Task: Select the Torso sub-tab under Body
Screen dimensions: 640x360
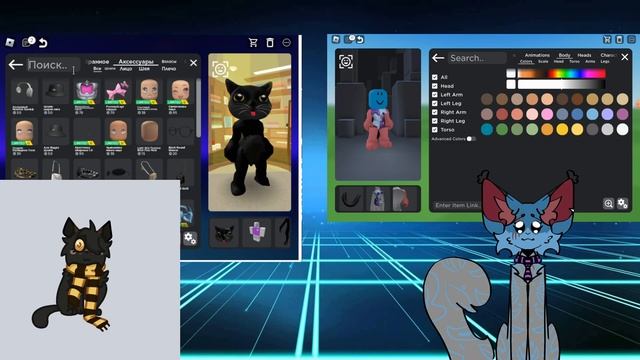Action: (574, 61)
